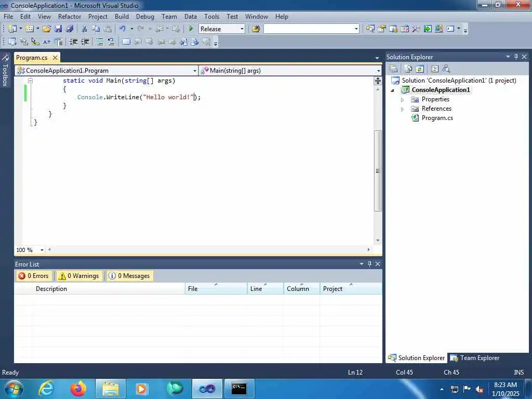Refresh the Solution Explorer view
The height and width of the screenshot is (399, 532).
pyautogui.click(x=420, y=69)
